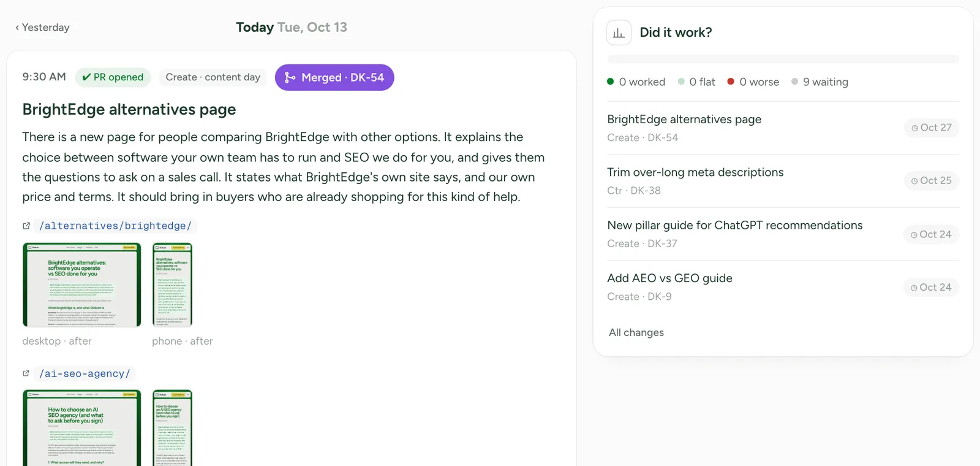
Task: Click the Create · DK-54 subtitle
Action: pos(643,138)
